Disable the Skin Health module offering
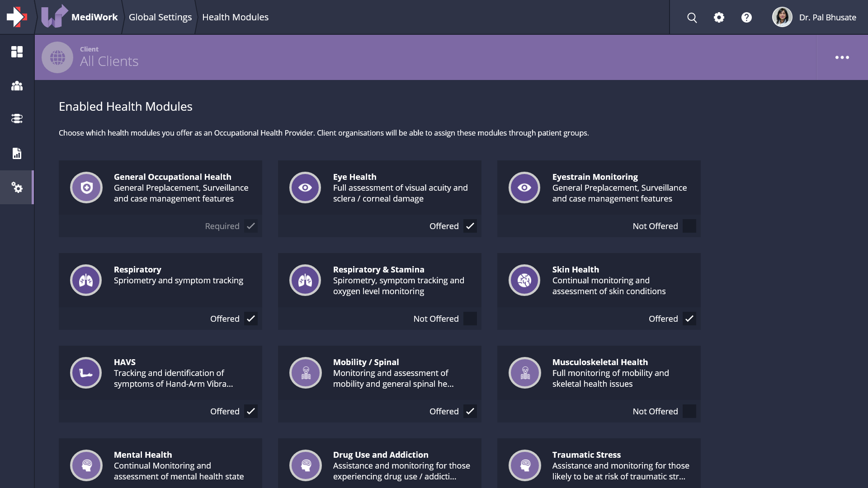Image resolution: width=868 pixels, height=488 pixels. (x=689, y=319)
